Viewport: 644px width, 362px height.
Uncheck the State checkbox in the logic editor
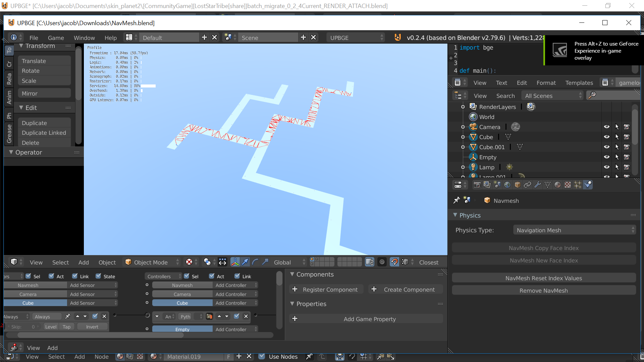pos(98,276)
